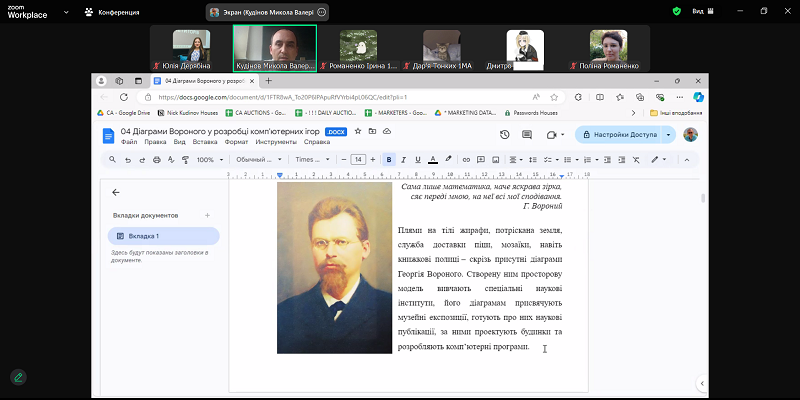Viewport: 800px width, 400px height.
Task: Open the Zoom Конференция button
Action: (112, 12)
